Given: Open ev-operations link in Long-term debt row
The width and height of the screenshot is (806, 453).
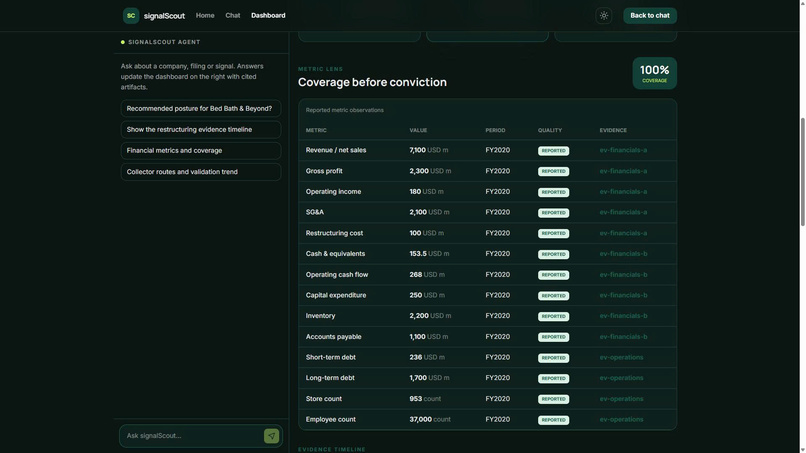Looking at the screenshot, I should 621,378.
